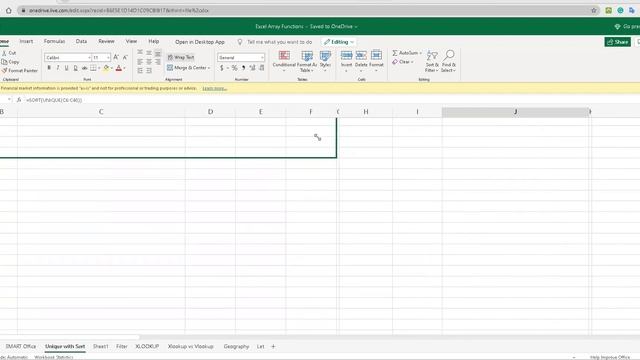This screenshot has height=360, width=640.
Task: Toggle underline formatting
Action: [67, 68]
